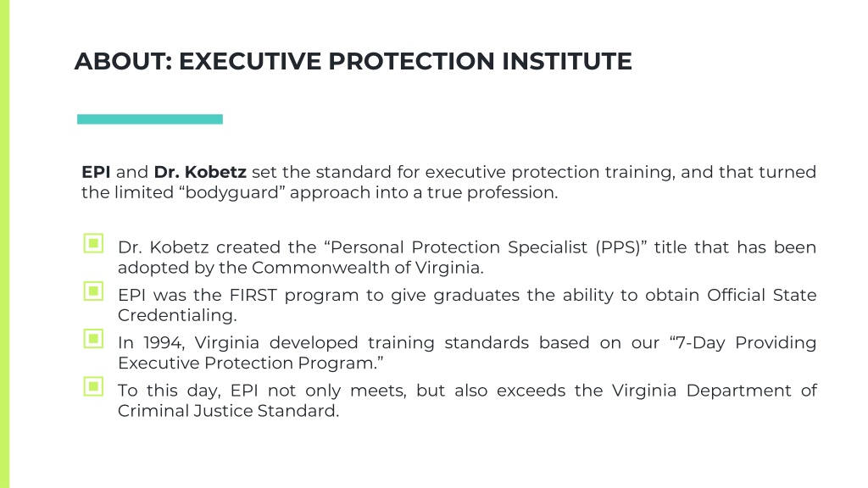Click the slide title "ABOUT: EXECUTIVE PROTECTION INSTITUTE"
The image size is (868, 488).
click(x=353, y=61)
